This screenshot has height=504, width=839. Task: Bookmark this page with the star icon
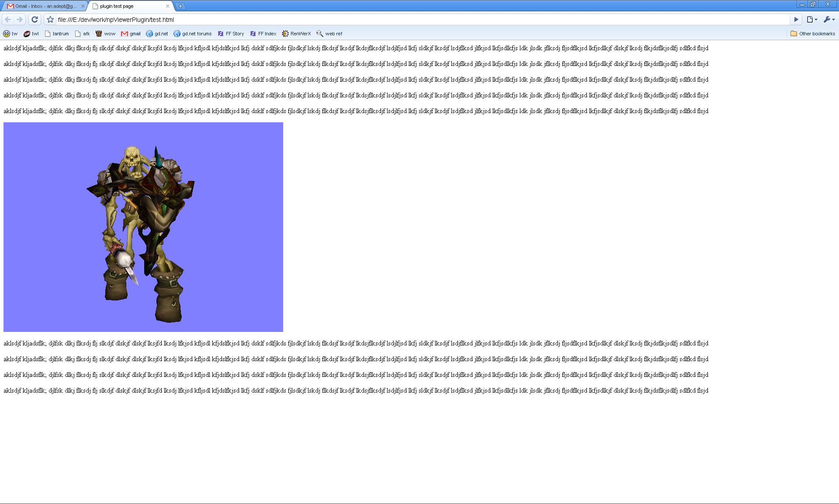[x=50, y=20]
